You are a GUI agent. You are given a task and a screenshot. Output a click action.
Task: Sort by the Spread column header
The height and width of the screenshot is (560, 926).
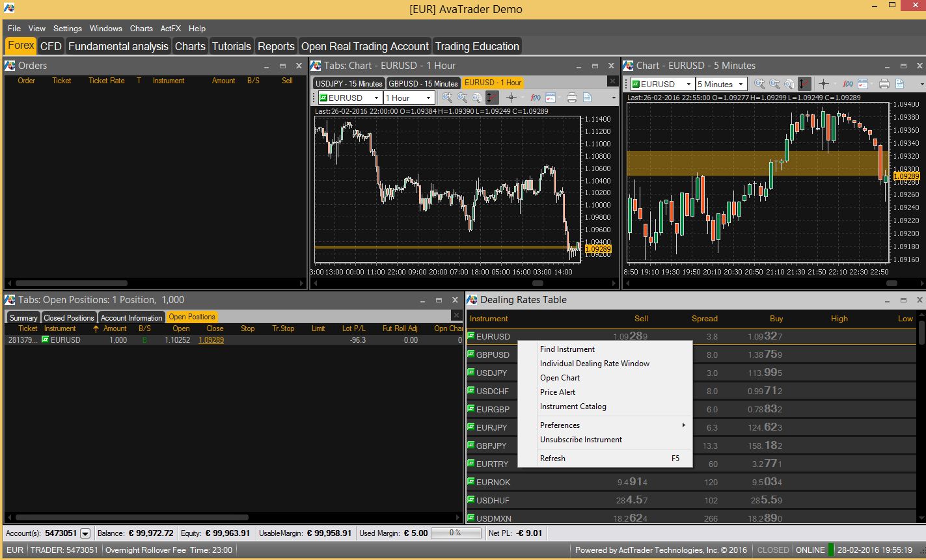point(704,319)
